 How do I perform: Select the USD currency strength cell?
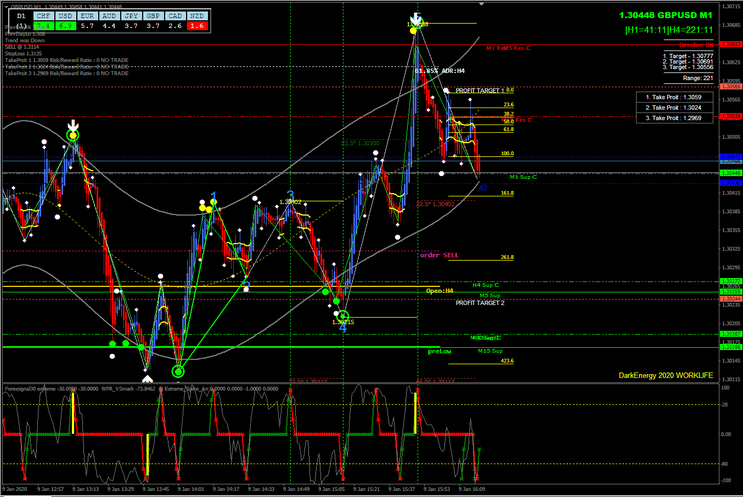point(65,17)
